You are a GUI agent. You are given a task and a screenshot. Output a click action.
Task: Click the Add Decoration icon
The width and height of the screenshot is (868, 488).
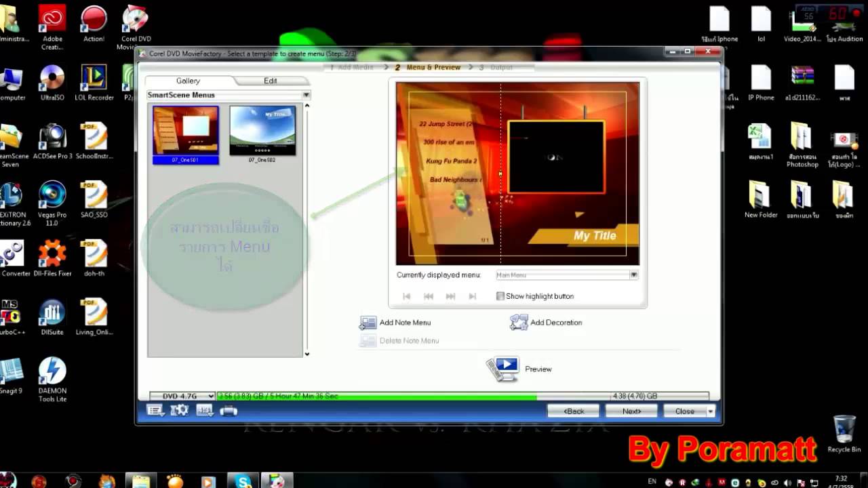(x=519, y=323)
